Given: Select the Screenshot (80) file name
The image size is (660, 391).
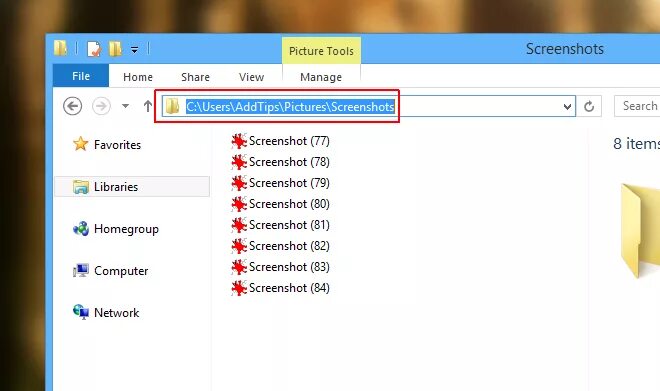Looking at the screenshot, I should coord(289,204).
